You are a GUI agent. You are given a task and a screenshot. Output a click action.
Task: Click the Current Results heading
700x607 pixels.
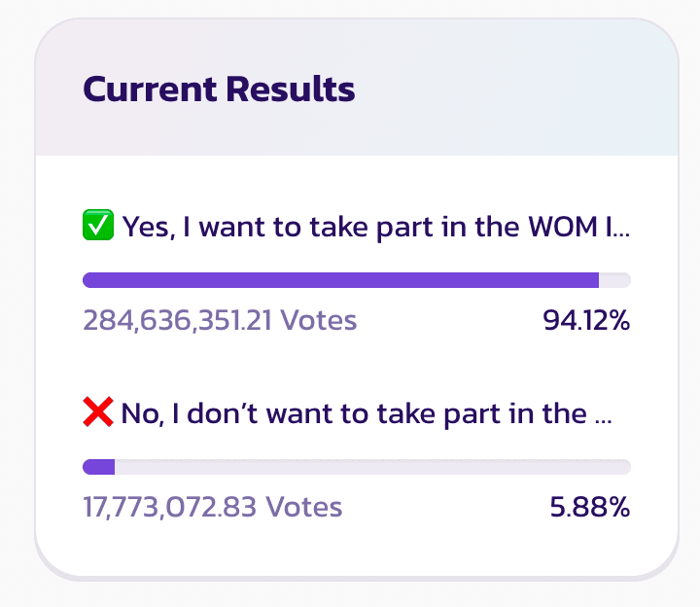coord(219,89)
